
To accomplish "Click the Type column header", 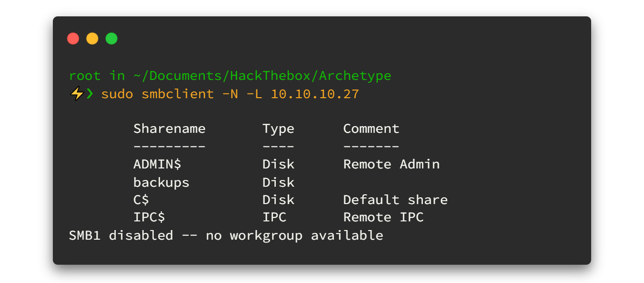I will [x=278, y=129].
